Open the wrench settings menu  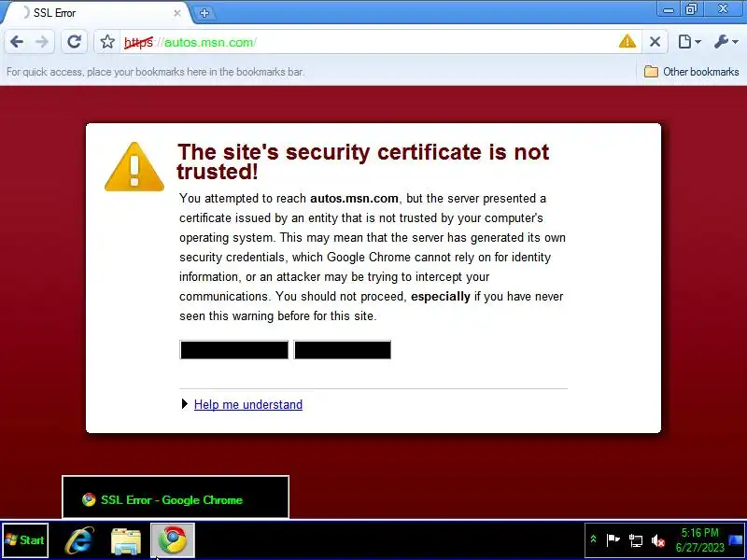pos(726,42)
